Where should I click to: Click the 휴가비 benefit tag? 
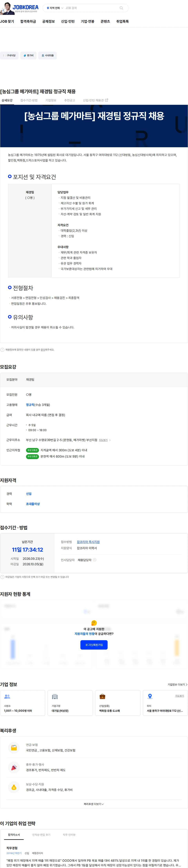(x=28, y=55)
